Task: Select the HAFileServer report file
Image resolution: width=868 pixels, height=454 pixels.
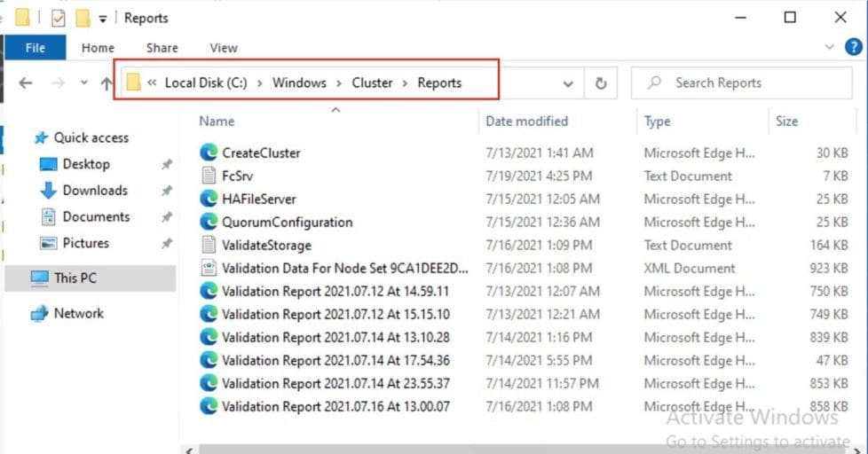Action: (x=258, y=199)
